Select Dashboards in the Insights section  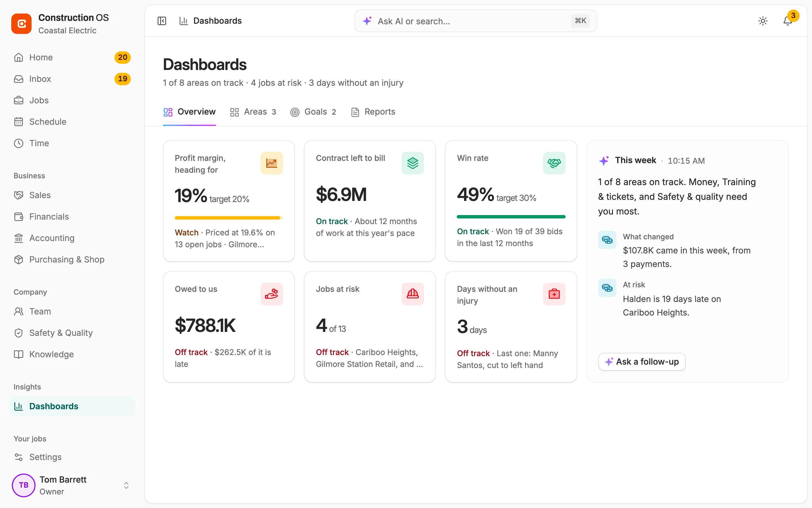[72, 406]
